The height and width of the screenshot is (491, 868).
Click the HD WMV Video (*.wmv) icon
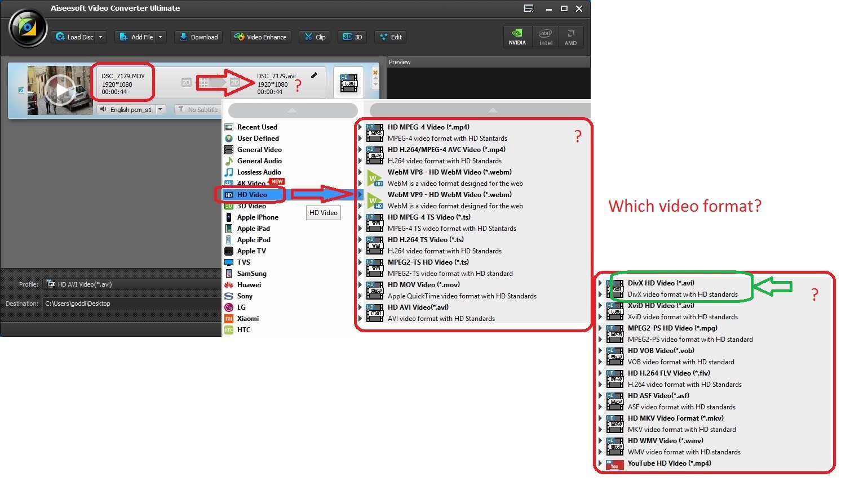pyautogui.click(x=615, y=447)
